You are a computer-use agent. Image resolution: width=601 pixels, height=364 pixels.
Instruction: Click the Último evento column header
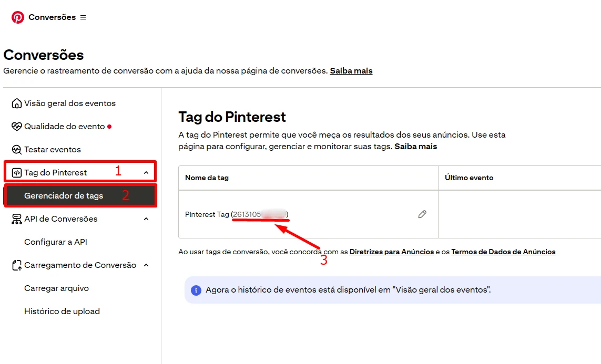coord(469,178)
